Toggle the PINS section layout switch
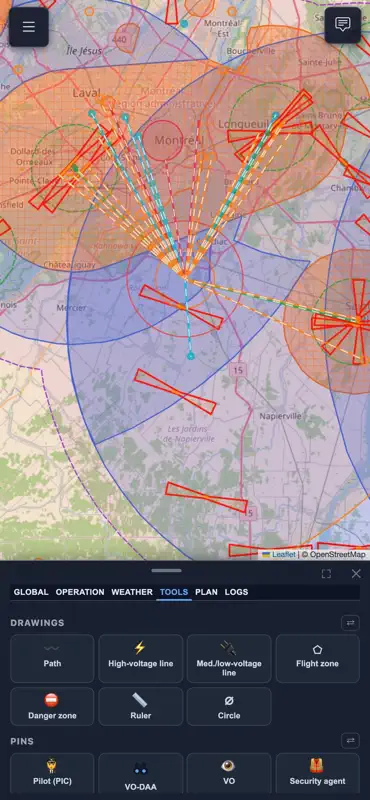The height and width of the screenshot is (800, 370). (350, 740)
